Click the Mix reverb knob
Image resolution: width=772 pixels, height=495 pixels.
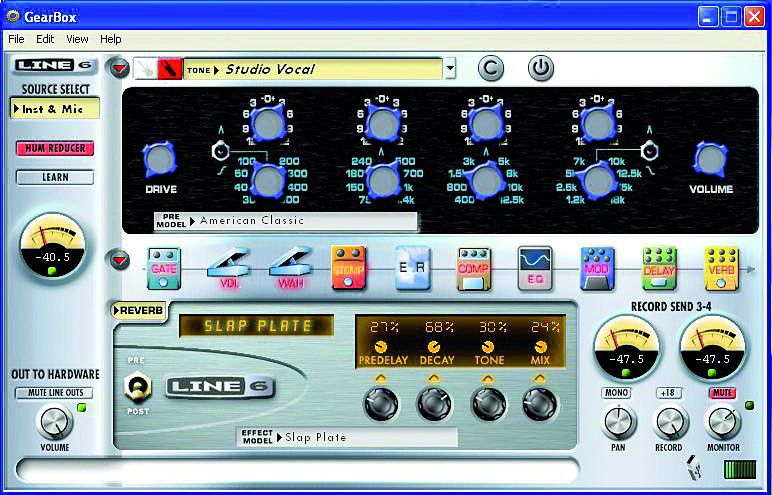click(x=540, y=404)
